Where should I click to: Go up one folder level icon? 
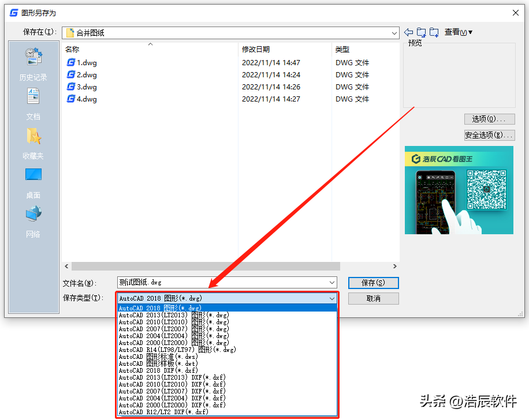(421, 32)
